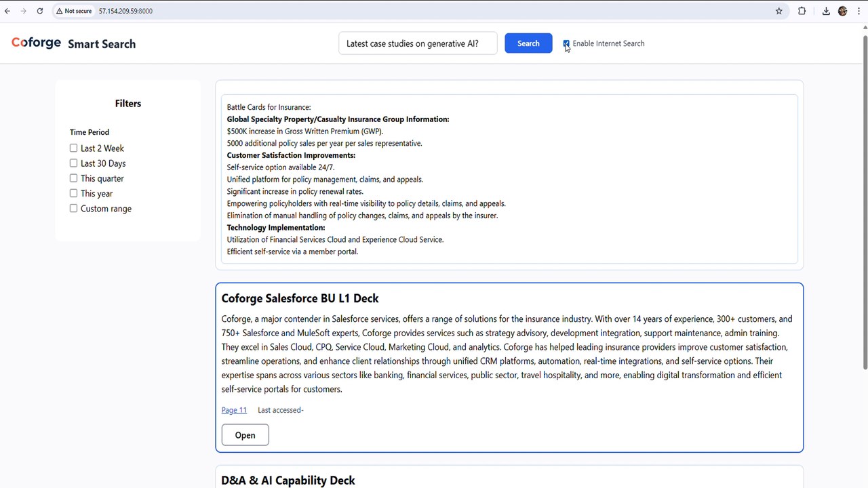Click the browser forward arrow

click(x=24, y=11)
